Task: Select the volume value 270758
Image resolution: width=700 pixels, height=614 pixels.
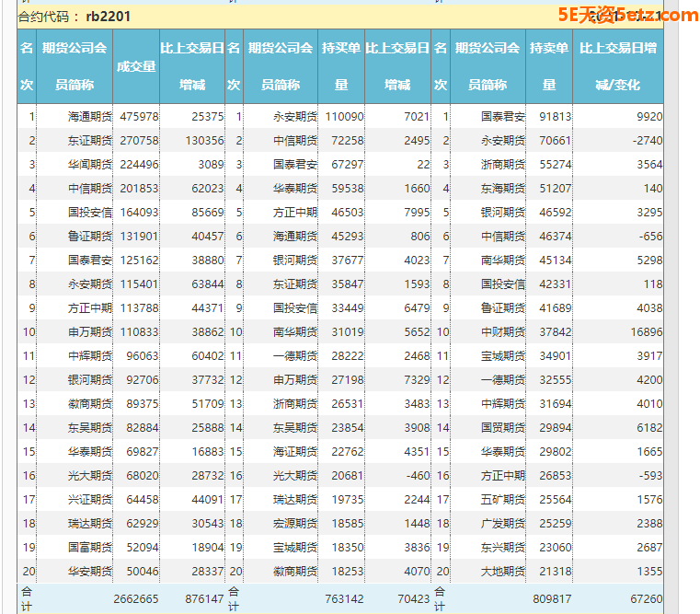Action: click(139, 141)
